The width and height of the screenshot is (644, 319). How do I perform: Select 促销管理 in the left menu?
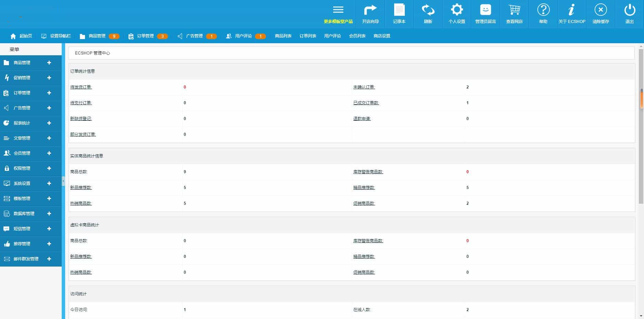click(22, 78)
